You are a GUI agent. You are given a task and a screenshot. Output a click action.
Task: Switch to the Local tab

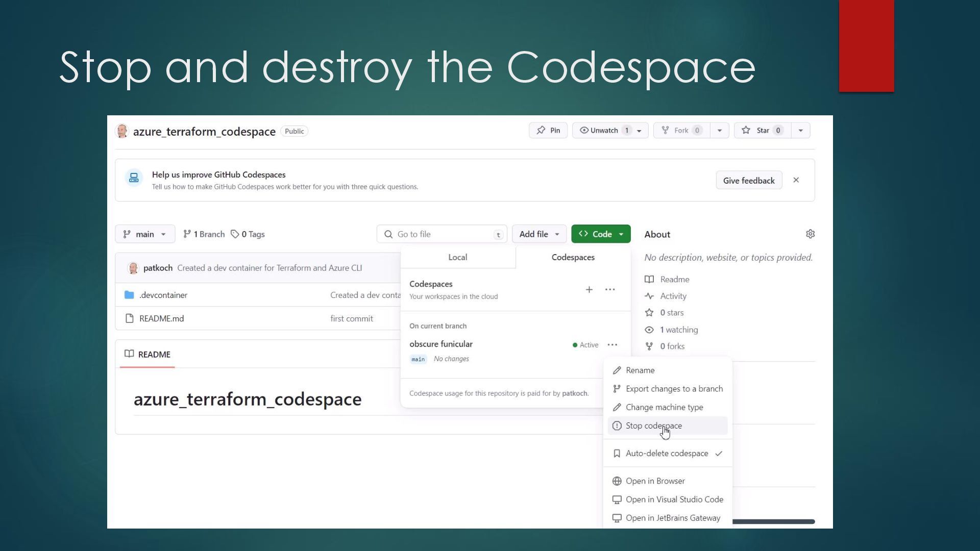click(457, 258)
